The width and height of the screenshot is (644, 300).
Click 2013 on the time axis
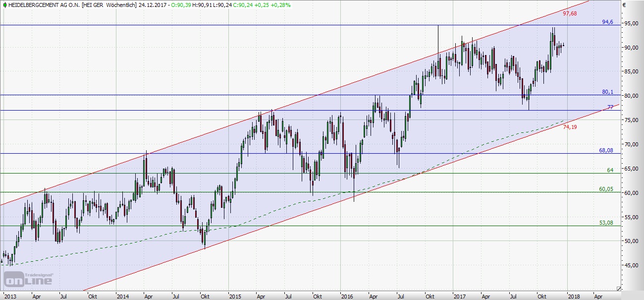pyautogui.click(x=9, y=297)
